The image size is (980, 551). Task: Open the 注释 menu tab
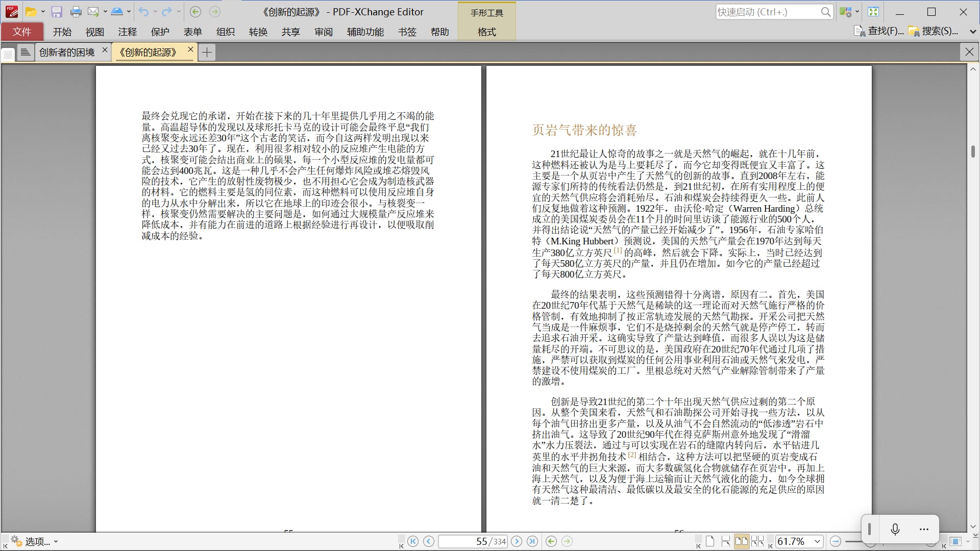tap(127, 32)
